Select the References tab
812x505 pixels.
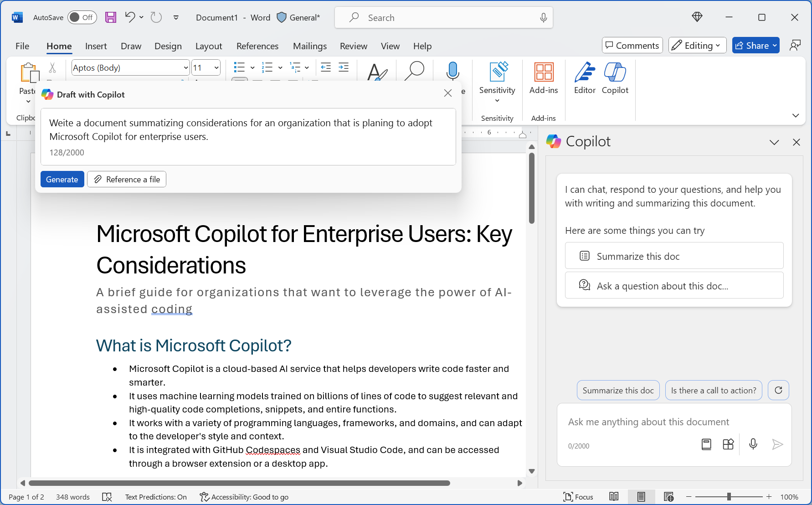click(x=257, y=46)
